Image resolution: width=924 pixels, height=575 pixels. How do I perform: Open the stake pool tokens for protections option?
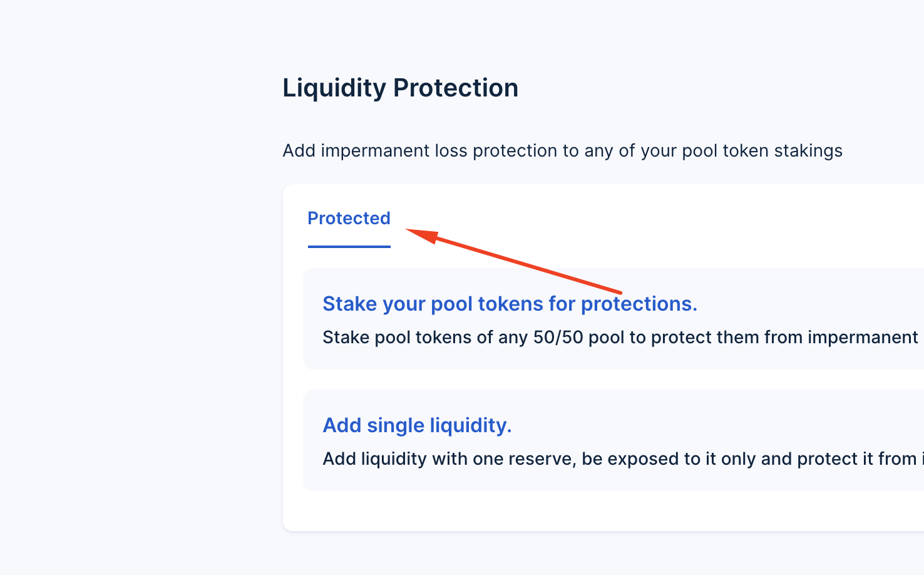tap(510, 303)
